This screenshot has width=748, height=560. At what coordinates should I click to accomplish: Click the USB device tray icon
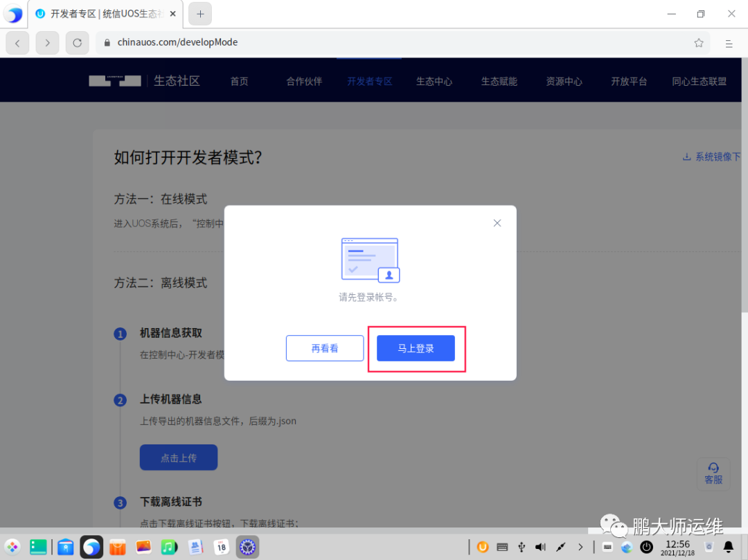(x=522, y=547)
